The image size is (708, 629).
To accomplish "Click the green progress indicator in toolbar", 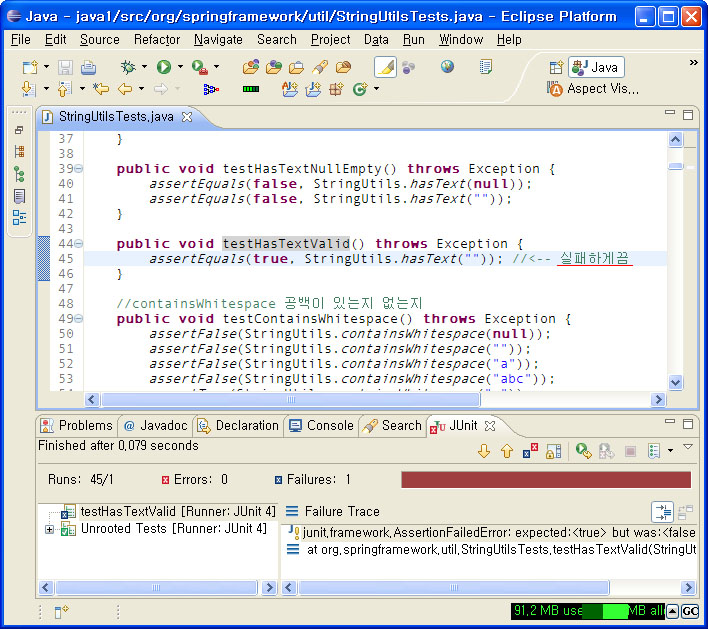I will pyautogui.click(x=251, y=89).
